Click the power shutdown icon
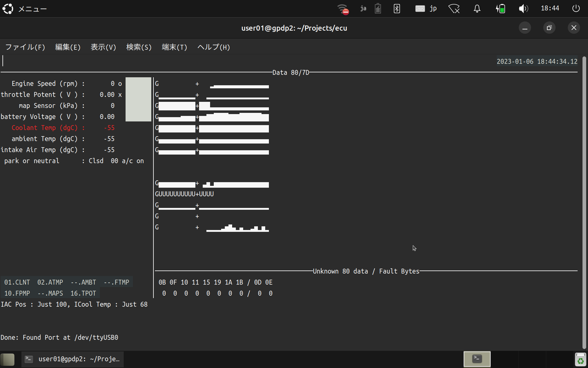The width and height of the screenshot is (588, 368). coord(576,9)
